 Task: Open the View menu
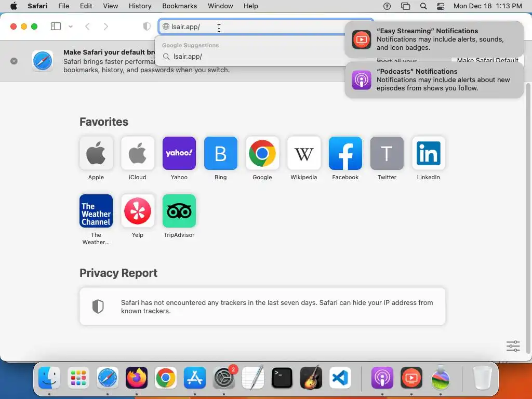tap(111, 6)
